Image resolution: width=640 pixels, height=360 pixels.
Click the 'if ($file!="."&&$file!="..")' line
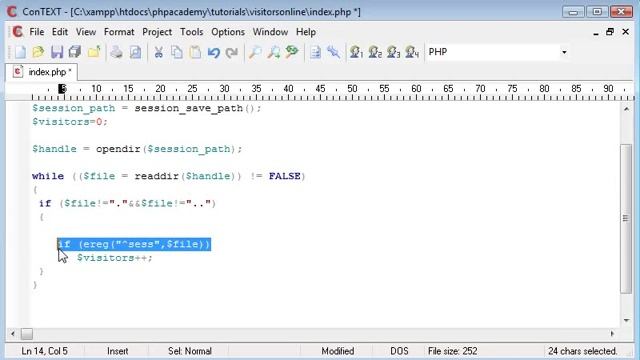(127, 203)
